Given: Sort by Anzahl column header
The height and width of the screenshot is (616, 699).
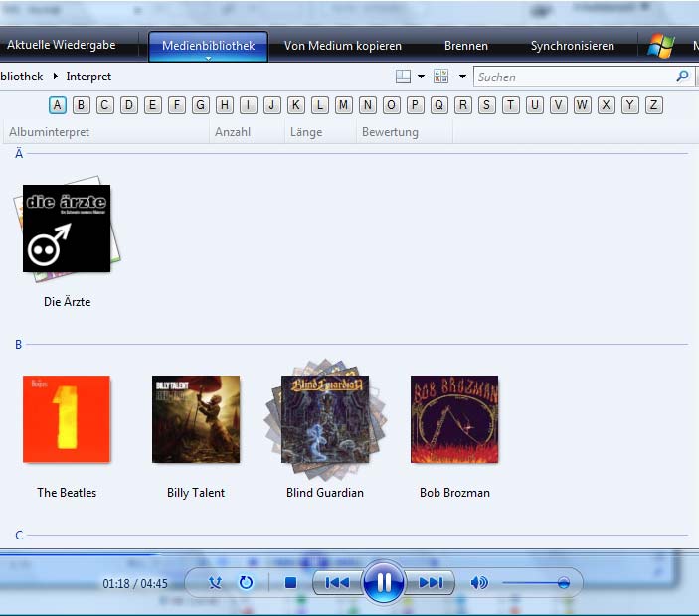Looking at the screenshot, I should coord(247,132).
